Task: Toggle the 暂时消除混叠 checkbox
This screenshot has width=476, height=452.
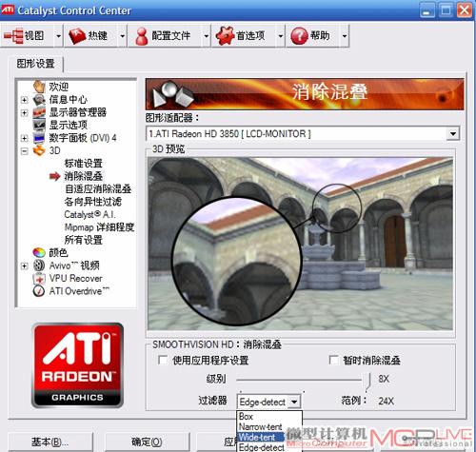Action: [333, 360]
